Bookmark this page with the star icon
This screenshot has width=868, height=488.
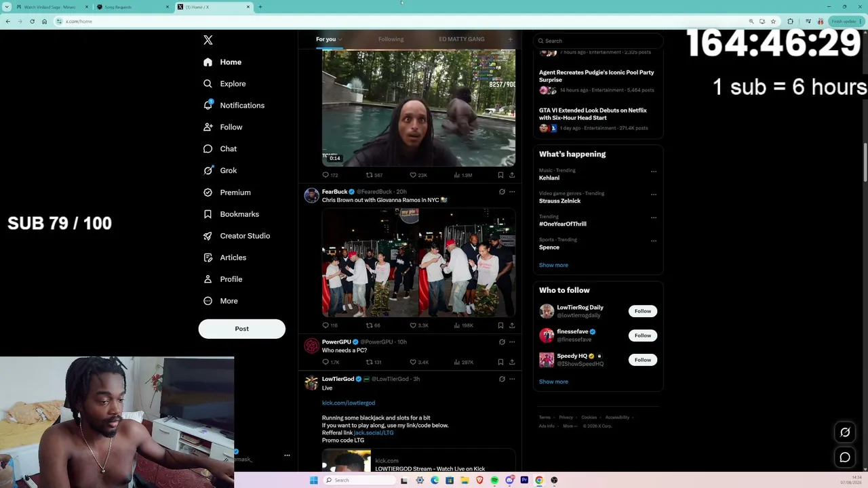click(x=773, y=21)
